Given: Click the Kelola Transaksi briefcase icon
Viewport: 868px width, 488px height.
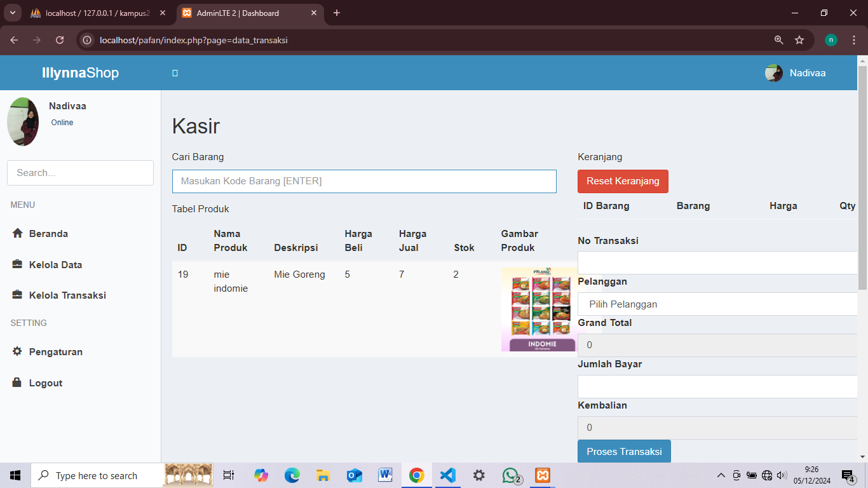Looking at the screenshot, I should point(17,295).
